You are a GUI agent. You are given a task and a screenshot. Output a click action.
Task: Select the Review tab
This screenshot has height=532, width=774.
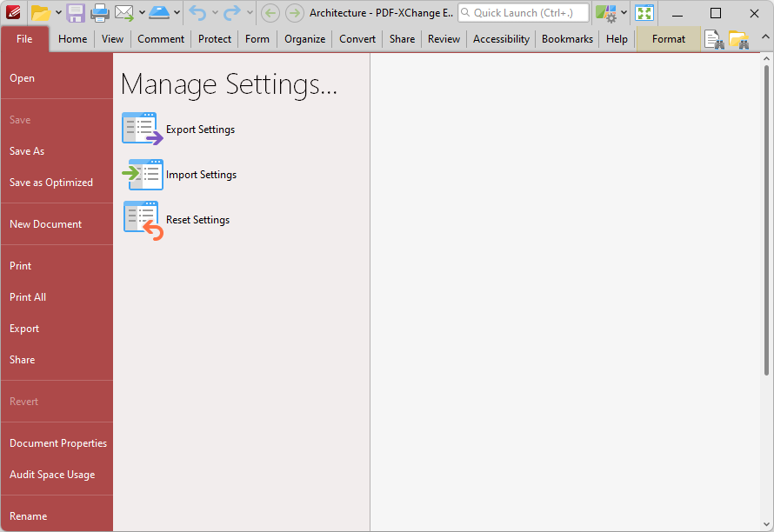(x=444, y=39)
